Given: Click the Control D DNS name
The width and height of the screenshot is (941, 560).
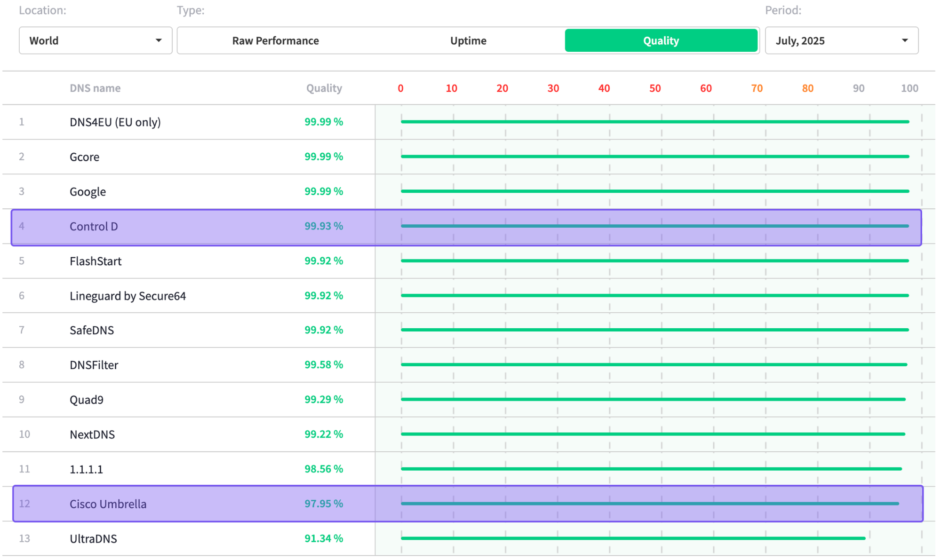Looking at the screenshot, I should [x=94, y=226].
